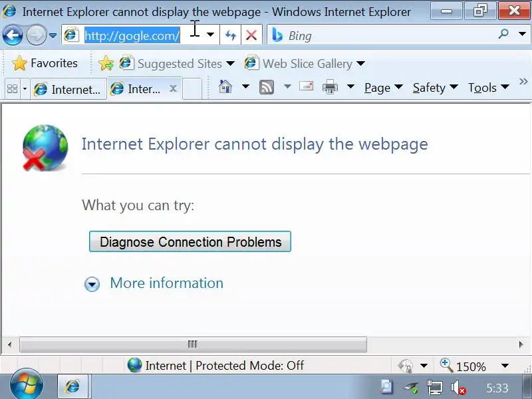Click the Print icon
532x399 pixels.
330,87
